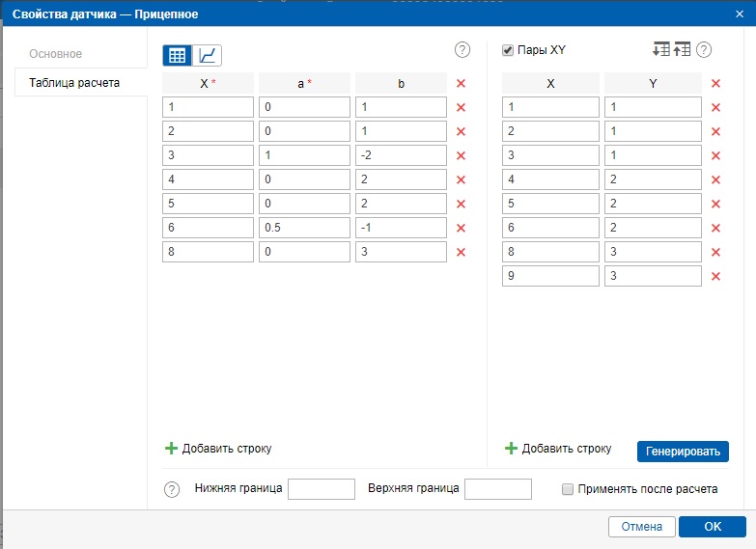Switch to graph view icon
Screen dimensions: 756x549
click(208, 56)
